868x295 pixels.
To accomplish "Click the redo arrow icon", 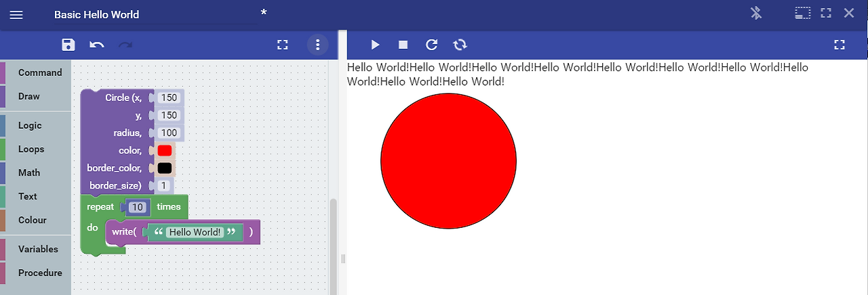I will (125, 45).
